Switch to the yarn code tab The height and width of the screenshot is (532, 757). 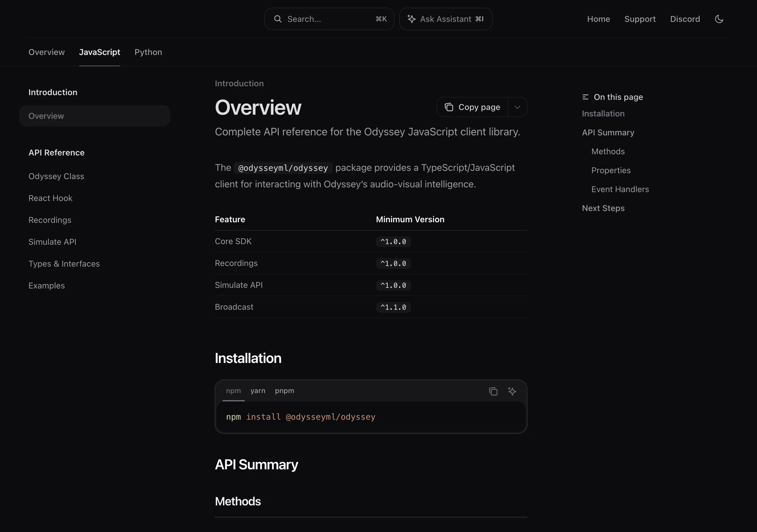click(x=258, y=391)
